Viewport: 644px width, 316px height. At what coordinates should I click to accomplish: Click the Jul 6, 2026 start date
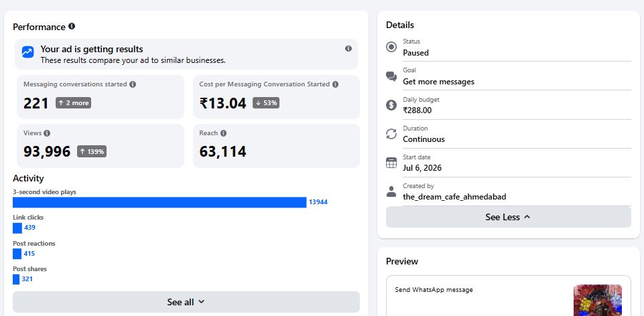click(x=422, y=168)
